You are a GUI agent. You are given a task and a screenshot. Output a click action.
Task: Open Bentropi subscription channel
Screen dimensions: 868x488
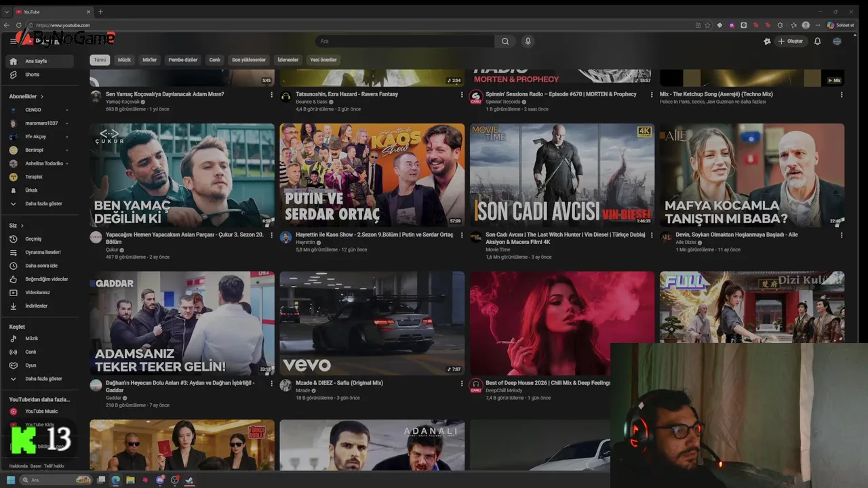40,150
